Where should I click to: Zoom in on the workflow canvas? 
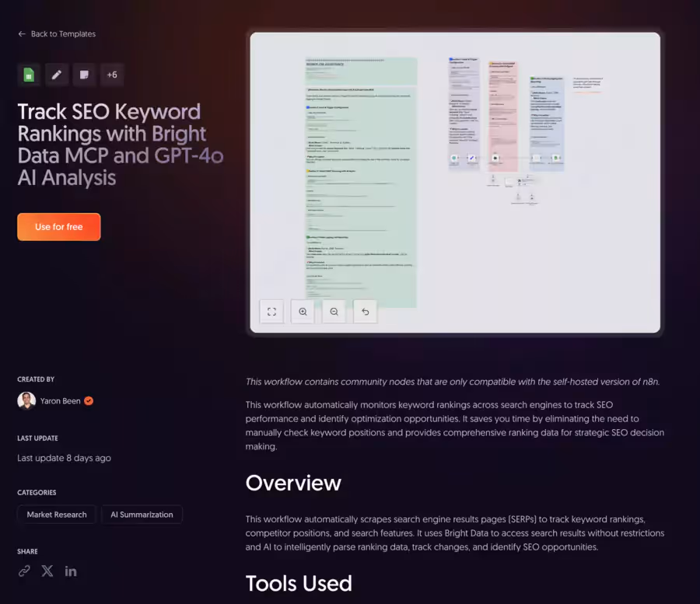303,312
